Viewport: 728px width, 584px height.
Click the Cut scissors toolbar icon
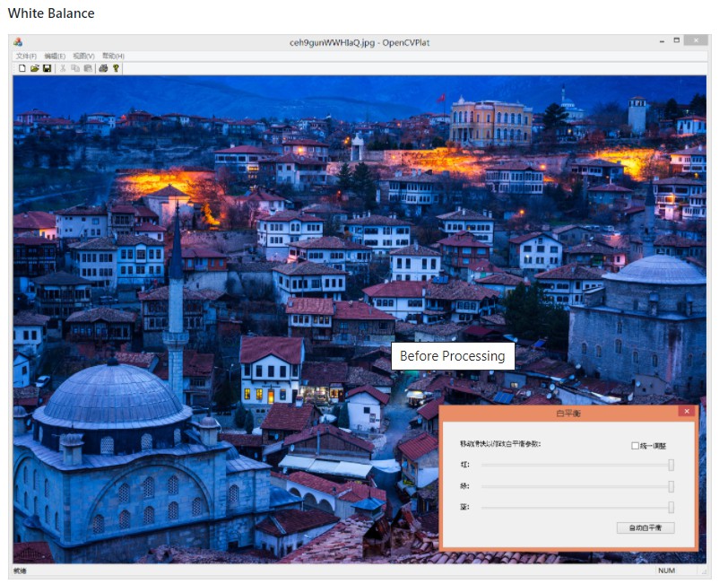point(63,68)
